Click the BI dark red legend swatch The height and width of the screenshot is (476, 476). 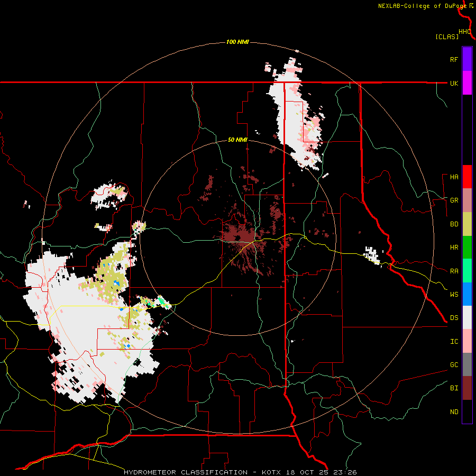point(467,388)
